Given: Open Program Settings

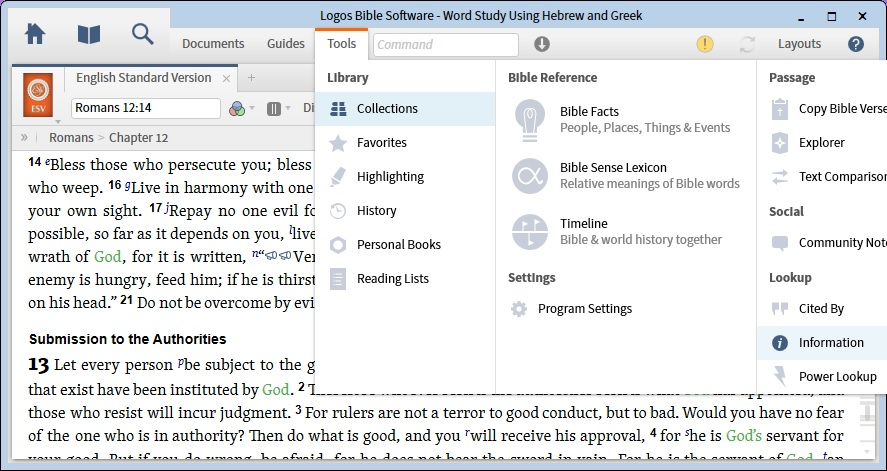Looking at the screenshot, I should (584, 309).
